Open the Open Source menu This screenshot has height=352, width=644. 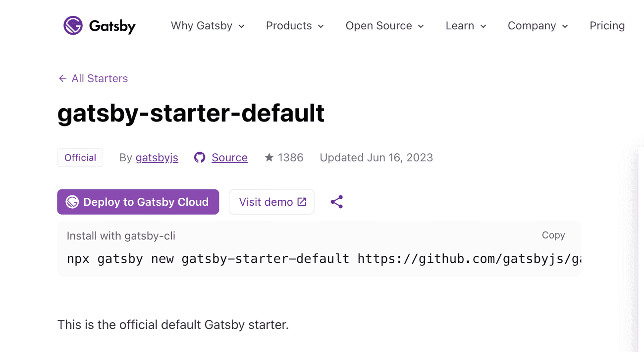point(384,26)
